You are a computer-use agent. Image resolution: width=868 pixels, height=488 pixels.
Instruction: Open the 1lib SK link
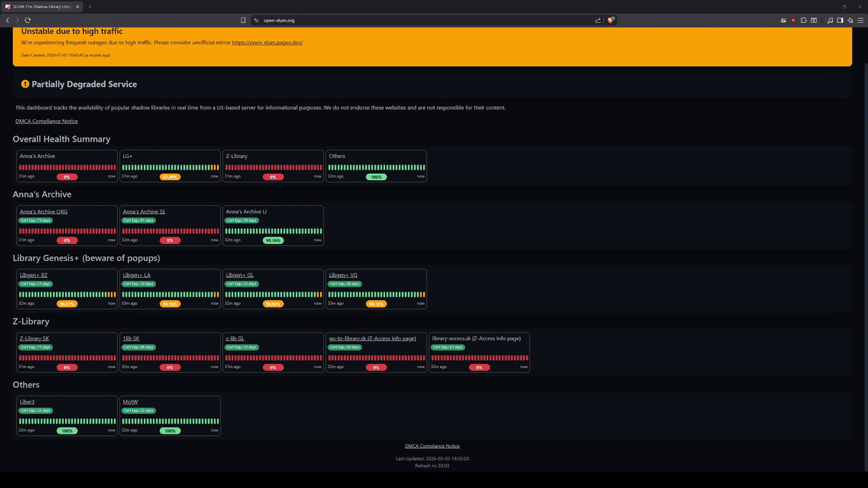(131, 338)
